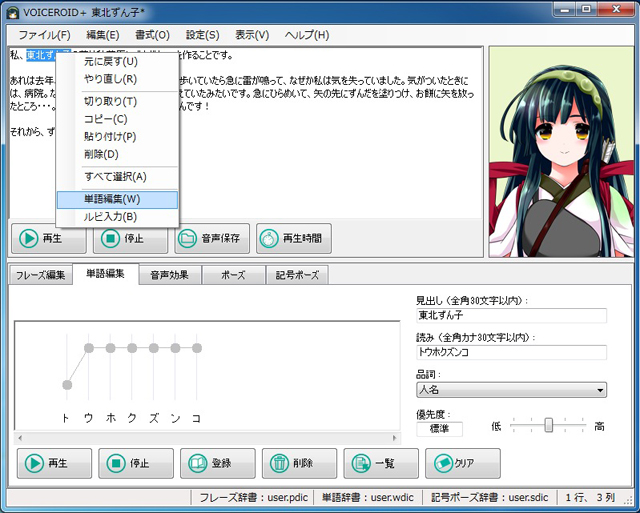Choose やり直し(R) in context menu

pos(117,79)
